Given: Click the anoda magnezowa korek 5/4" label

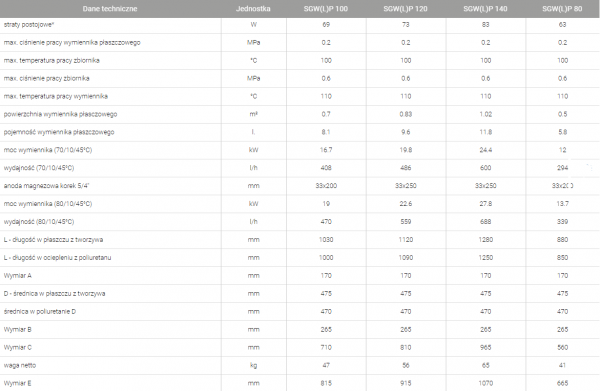Looking at the screenshot, I should pyautogui.click(x=46, y=186).
